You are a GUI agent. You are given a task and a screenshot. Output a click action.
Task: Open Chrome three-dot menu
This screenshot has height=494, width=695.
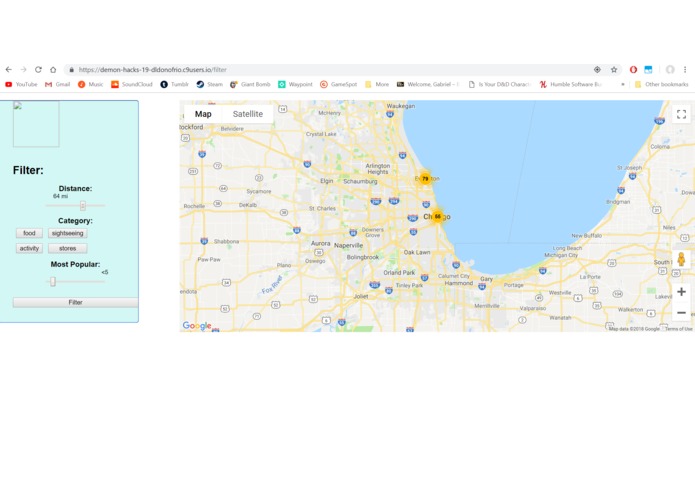[685, 70]
